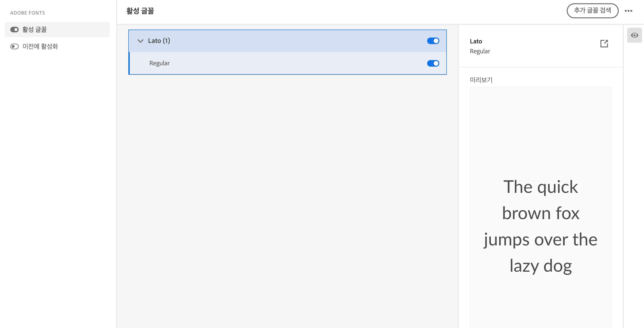Click the 활성 글꼴 page title at top
Image resolution: width=644 pixels, height=328 pixels.
pos(140,11)
